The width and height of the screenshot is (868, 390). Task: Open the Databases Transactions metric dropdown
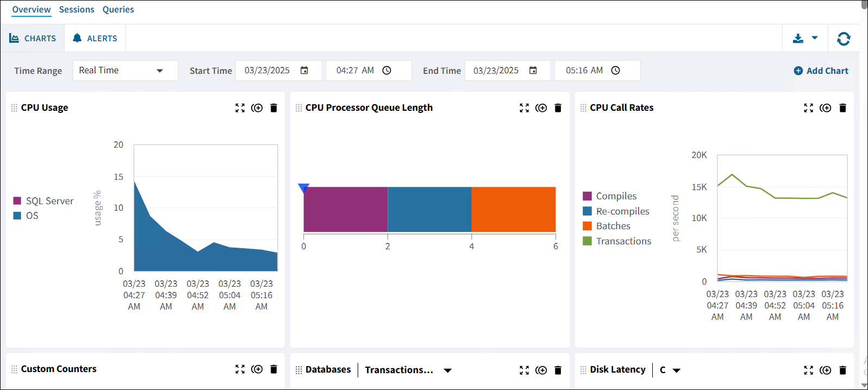tap(408, 370)
